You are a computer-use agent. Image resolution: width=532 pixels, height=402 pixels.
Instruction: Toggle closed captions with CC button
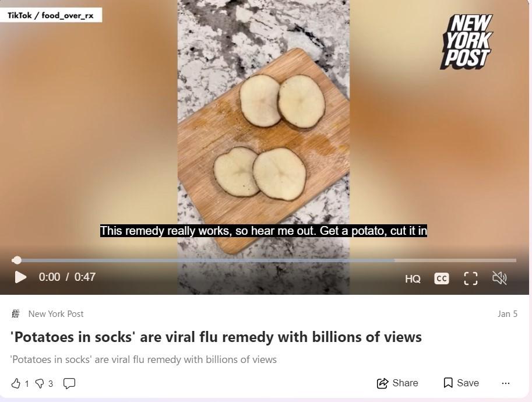pos(442,278)
